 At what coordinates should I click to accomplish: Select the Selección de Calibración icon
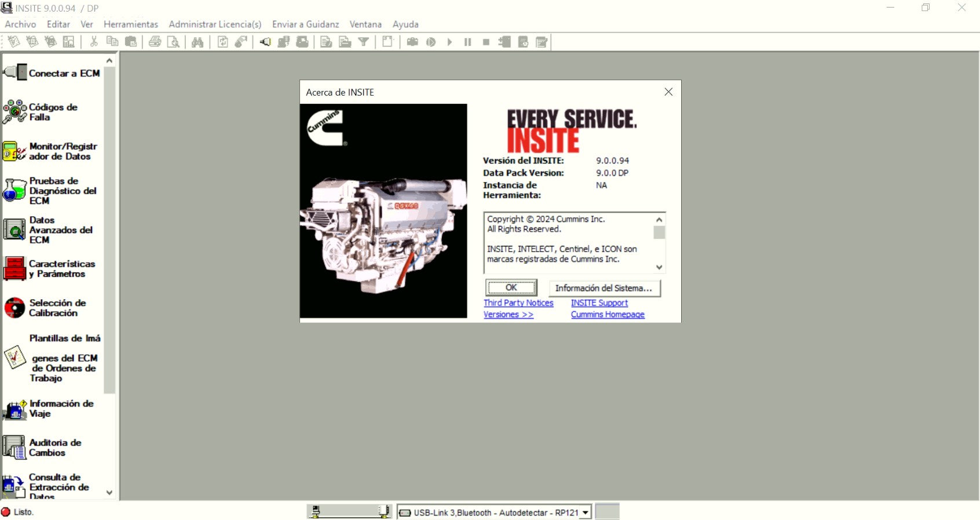click(x=15, y=308)
